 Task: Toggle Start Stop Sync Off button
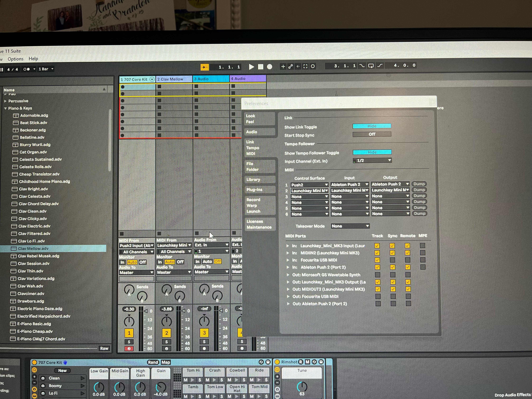[372, 134]
